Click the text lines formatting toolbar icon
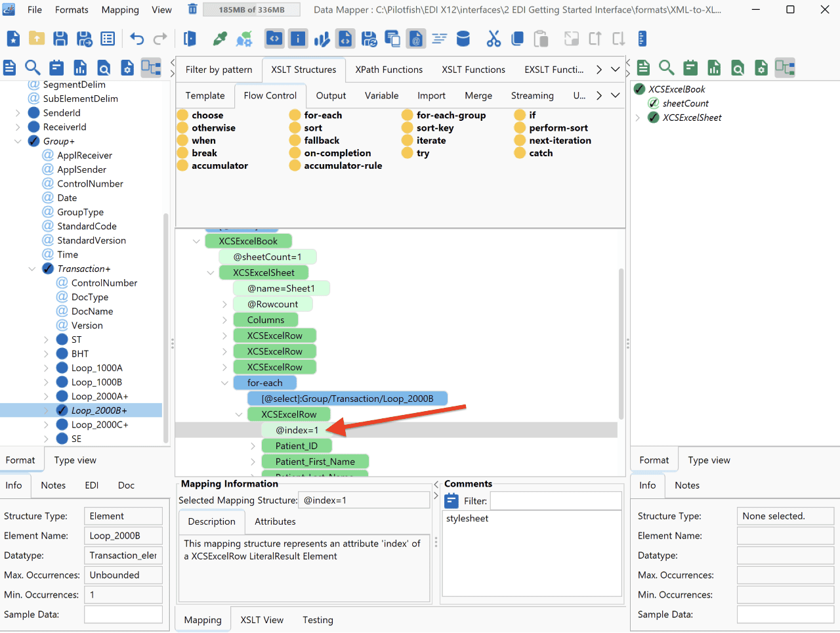Screen dimensions: 840x633 coord(440,39)
